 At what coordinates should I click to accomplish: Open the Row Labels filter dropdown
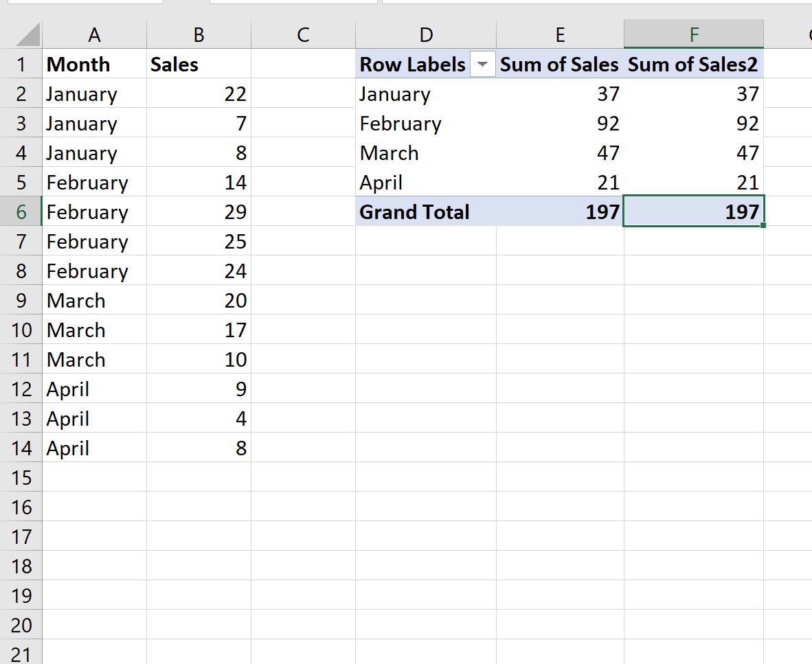(x=483, y=64)
